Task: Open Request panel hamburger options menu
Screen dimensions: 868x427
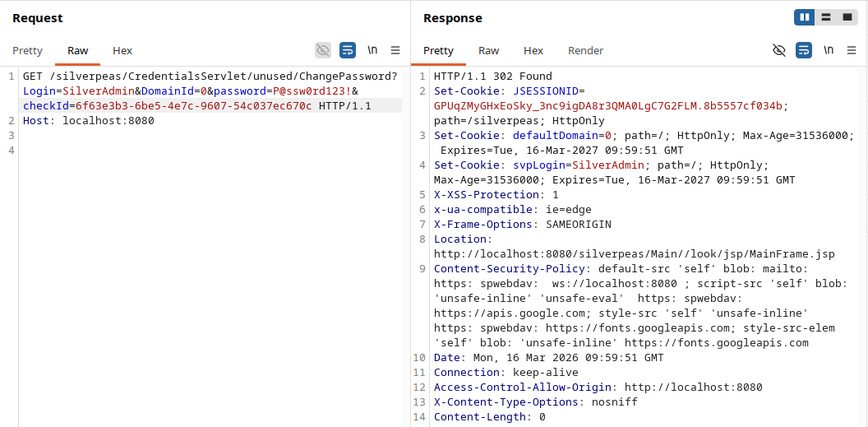Action: coord(395,50)
